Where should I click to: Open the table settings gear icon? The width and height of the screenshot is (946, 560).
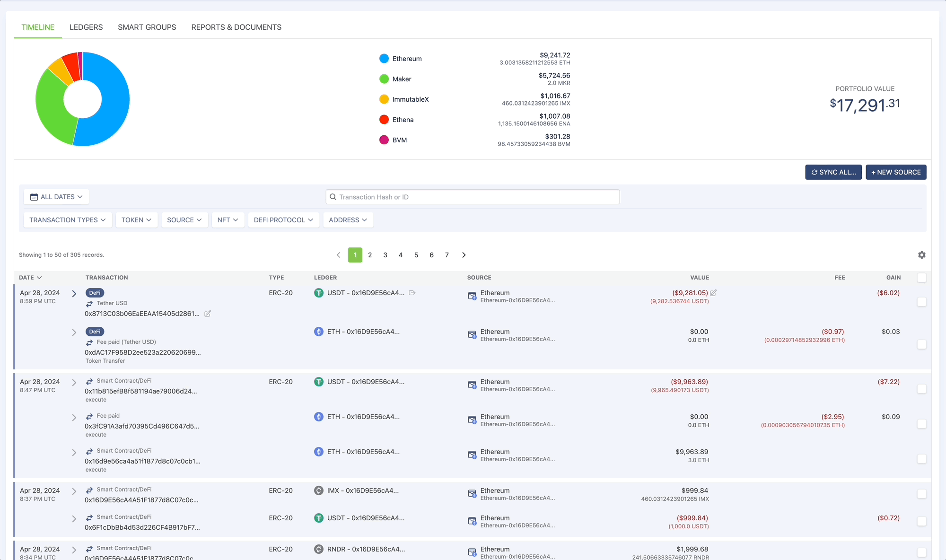(x=921, y=255)
